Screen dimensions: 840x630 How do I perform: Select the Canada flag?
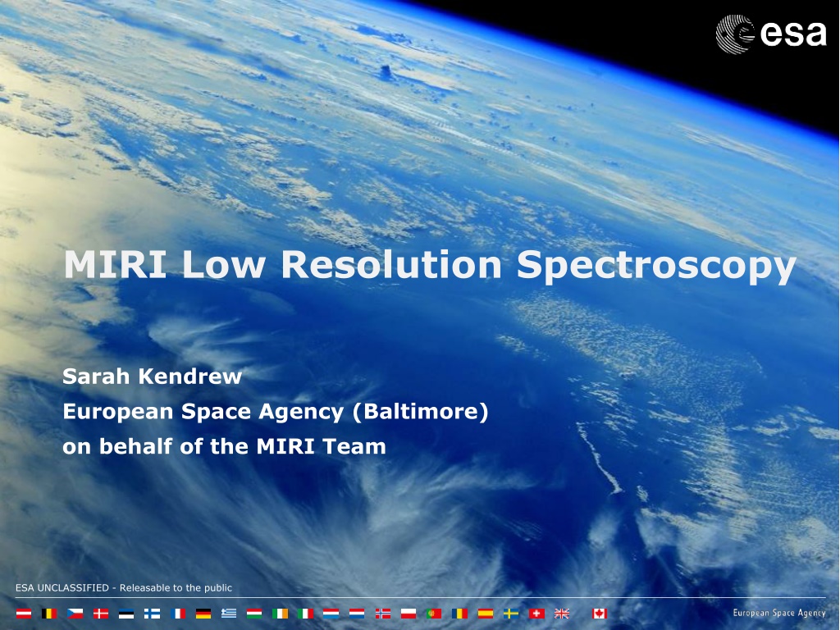[x=600, y=614]
